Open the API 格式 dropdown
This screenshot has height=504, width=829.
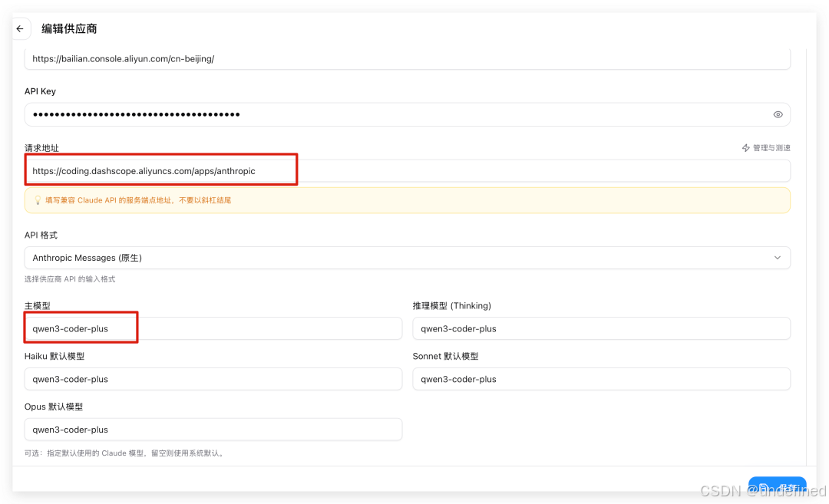[x=407, y=258]
